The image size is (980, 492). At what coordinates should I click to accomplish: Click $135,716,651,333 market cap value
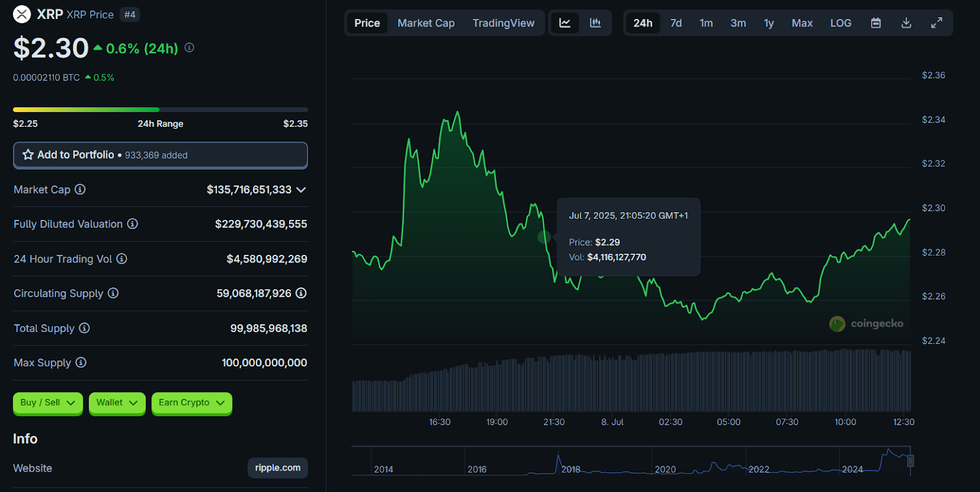249,189
